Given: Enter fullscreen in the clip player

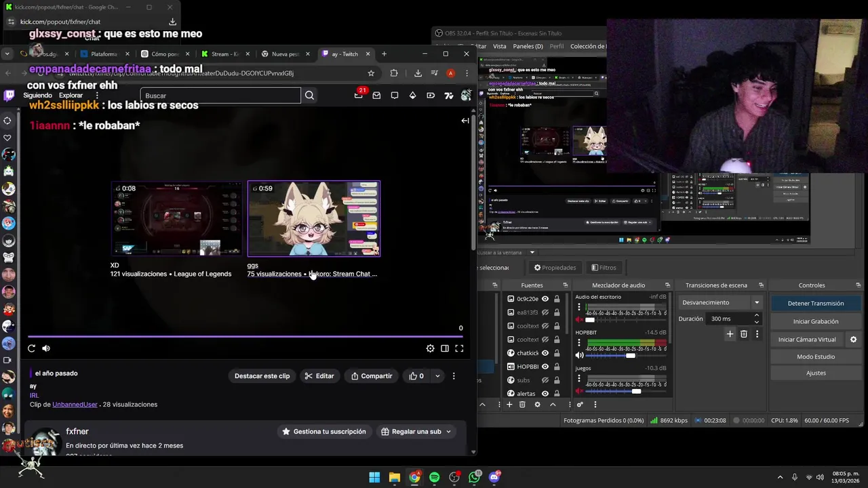Looking at the screenshot, I should pyautogui.click(x=459, y=348).
